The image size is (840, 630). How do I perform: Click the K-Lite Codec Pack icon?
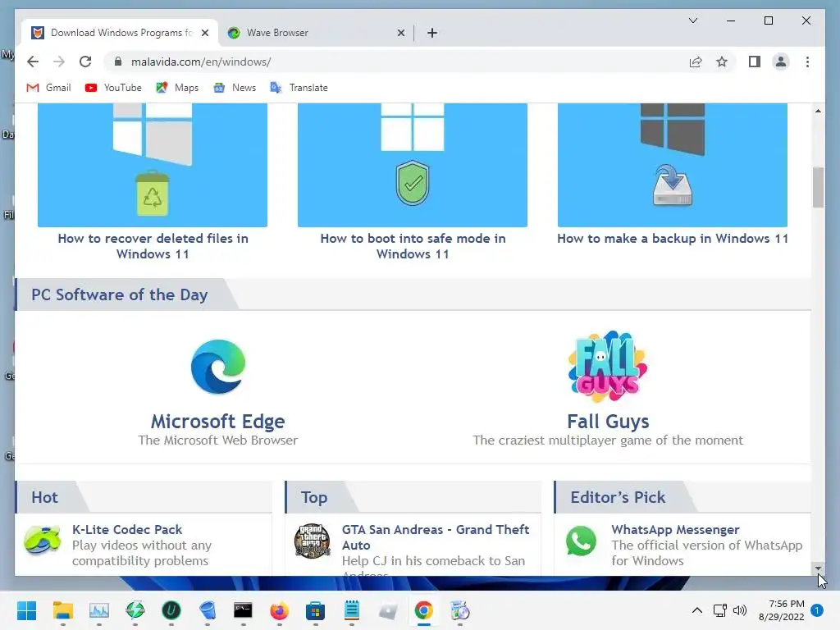[x=43, y=540]
